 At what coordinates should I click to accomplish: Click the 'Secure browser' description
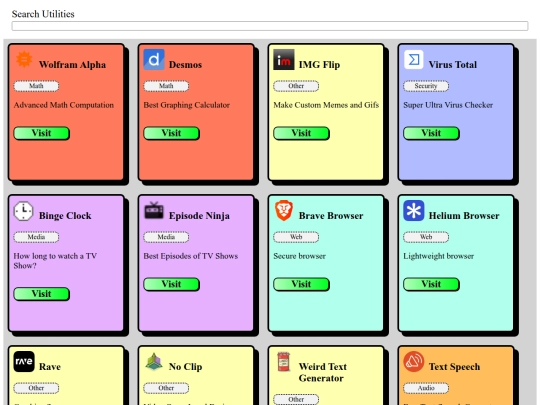click(299, 256)
